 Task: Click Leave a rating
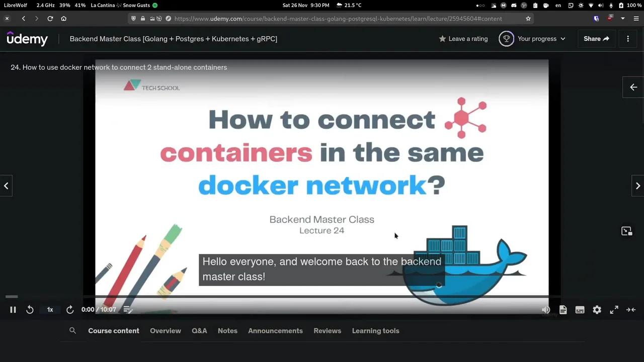(463, 39)
